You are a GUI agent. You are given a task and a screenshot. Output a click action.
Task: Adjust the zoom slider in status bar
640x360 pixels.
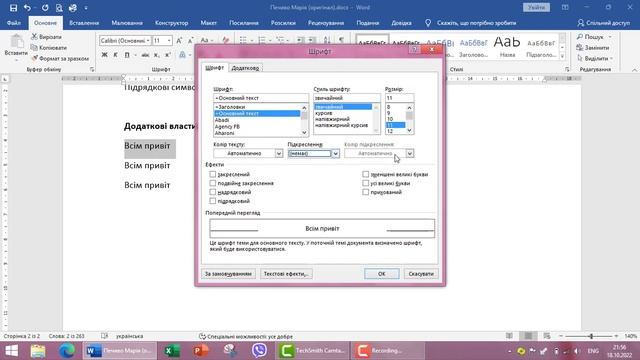click(591, 336)
